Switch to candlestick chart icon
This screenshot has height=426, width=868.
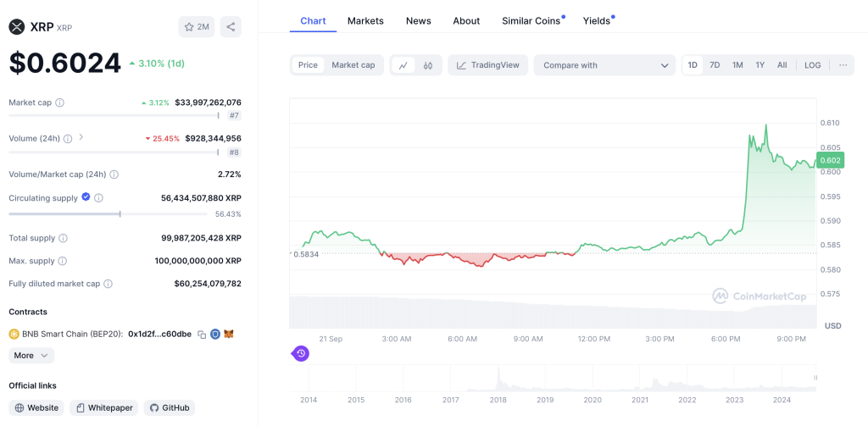428,65
